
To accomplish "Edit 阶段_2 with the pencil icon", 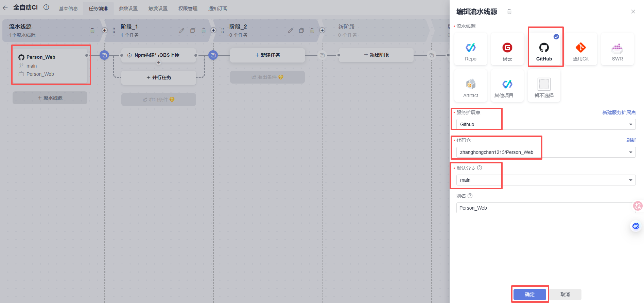I will pos(291,31).
